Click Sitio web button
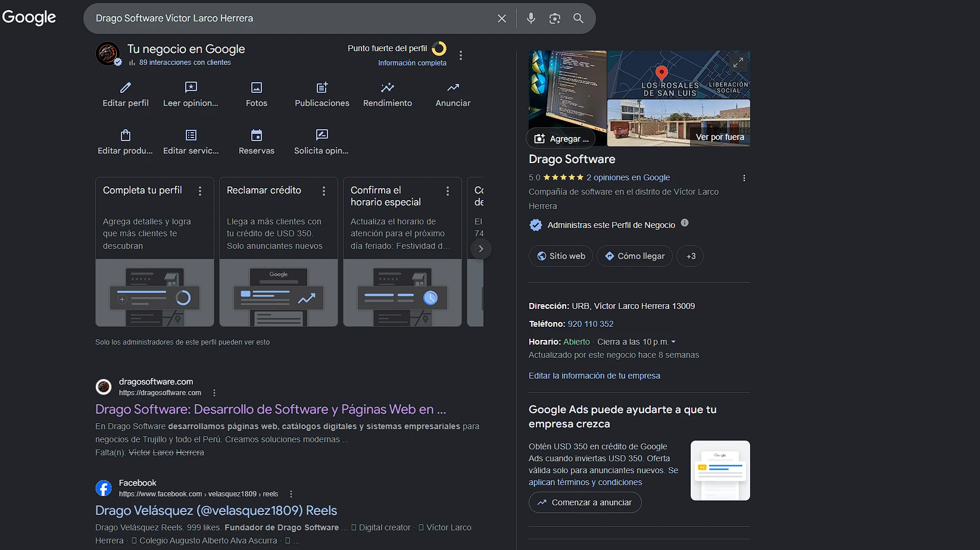Image resolution: width=980 pixels, height=550 pixels. 561,256
